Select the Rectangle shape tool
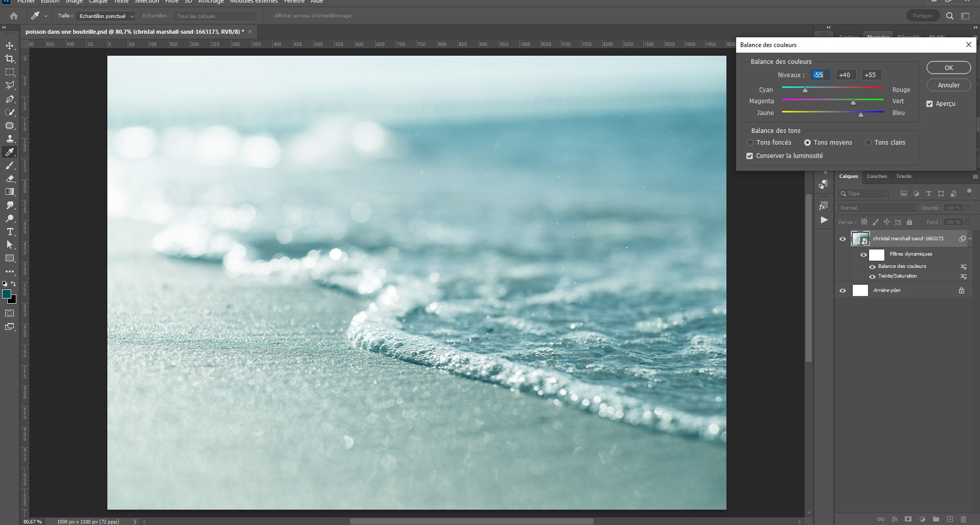 (x=10, y=258)
